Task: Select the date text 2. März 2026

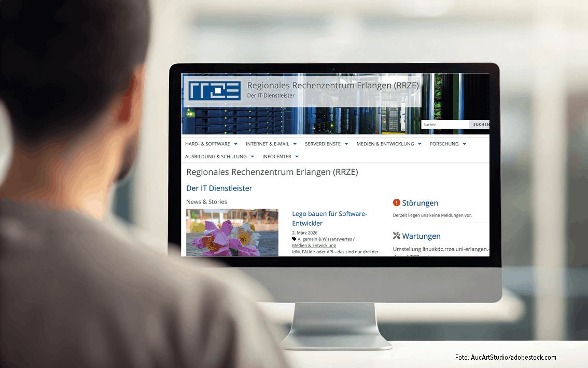Action: pos(304,233)
